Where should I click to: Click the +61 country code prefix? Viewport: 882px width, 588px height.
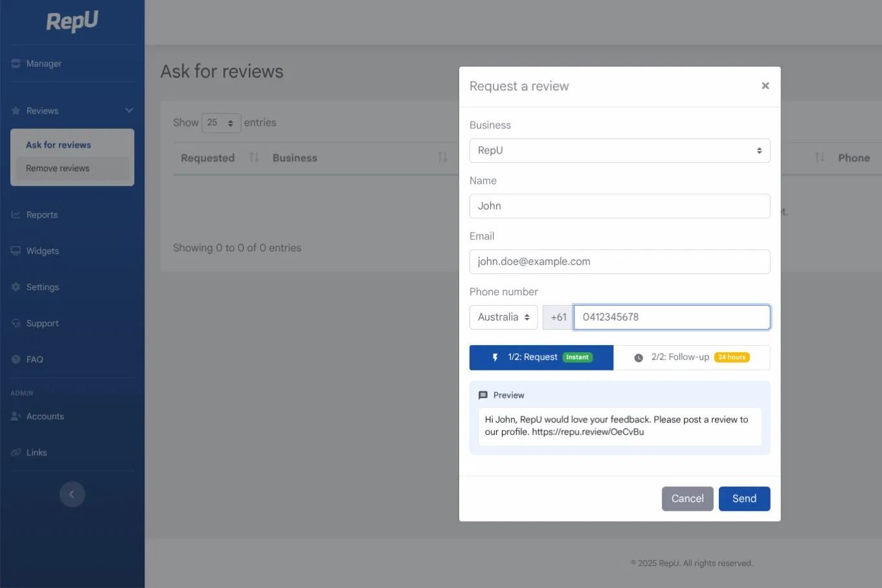coord(558,317)
